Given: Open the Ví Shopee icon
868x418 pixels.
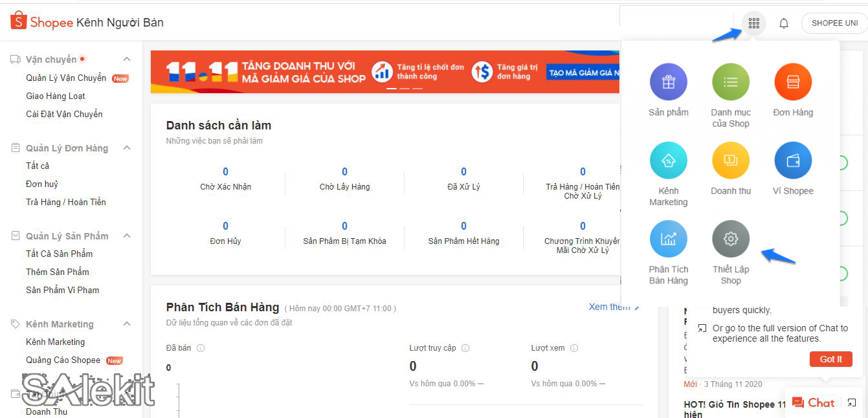Looking at the screenshot, I should coord(792,160).
